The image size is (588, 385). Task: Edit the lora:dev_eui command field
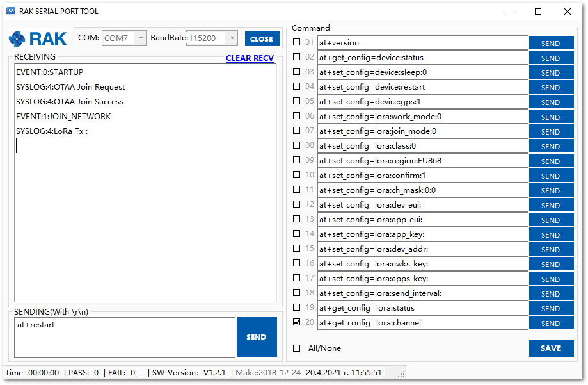tap(422, 205)
